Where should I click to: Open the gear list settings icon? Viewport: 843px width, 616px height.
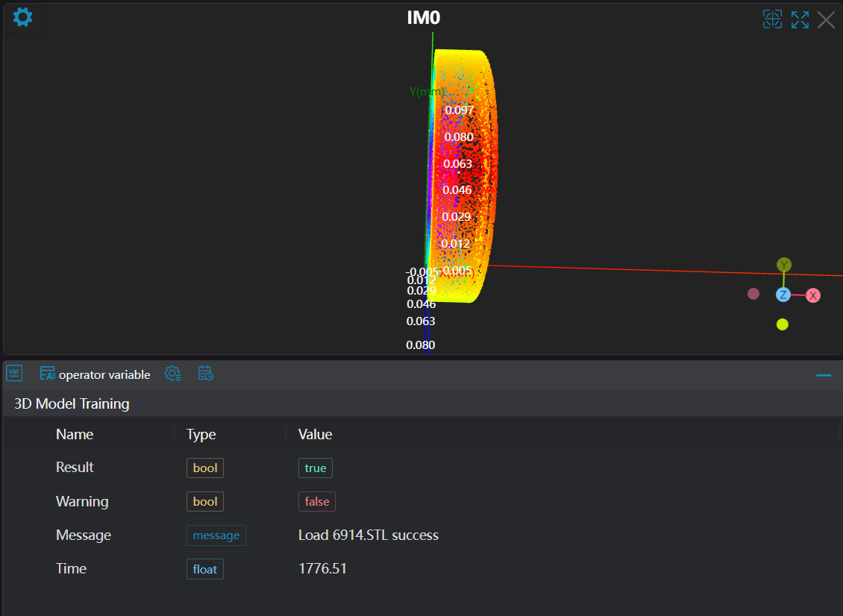pos(172,374)
